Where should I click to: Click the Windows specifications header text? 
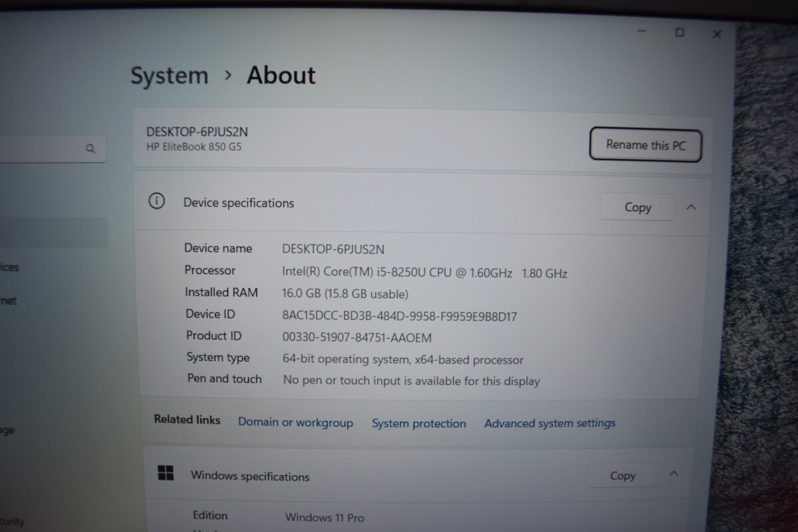(x=250, y=476)
